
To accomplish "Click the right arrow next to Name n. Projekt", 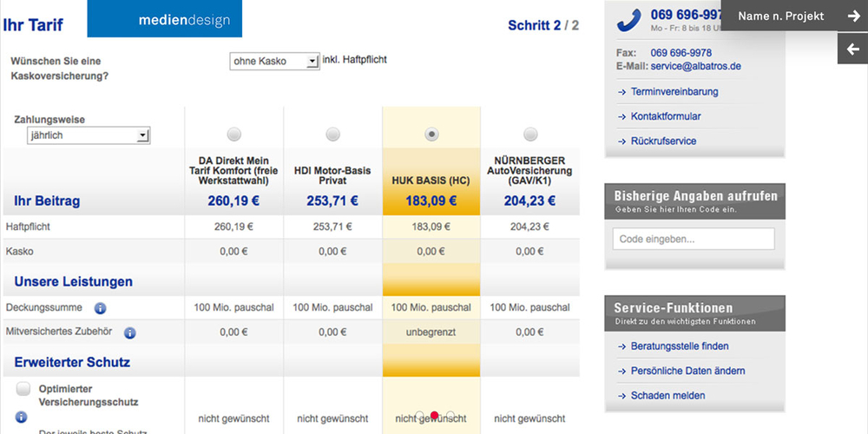I will (x=853, y=16).
